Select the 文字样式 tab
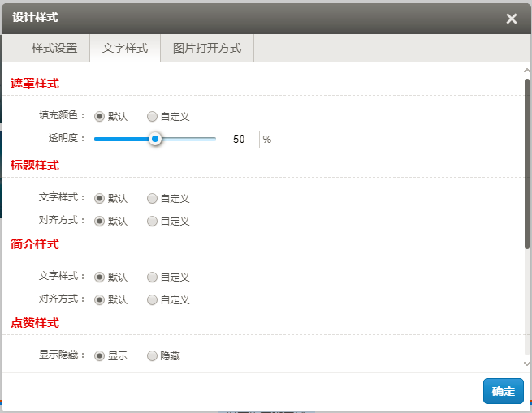Viewport: 532px width, 413px height. point(125,48)
